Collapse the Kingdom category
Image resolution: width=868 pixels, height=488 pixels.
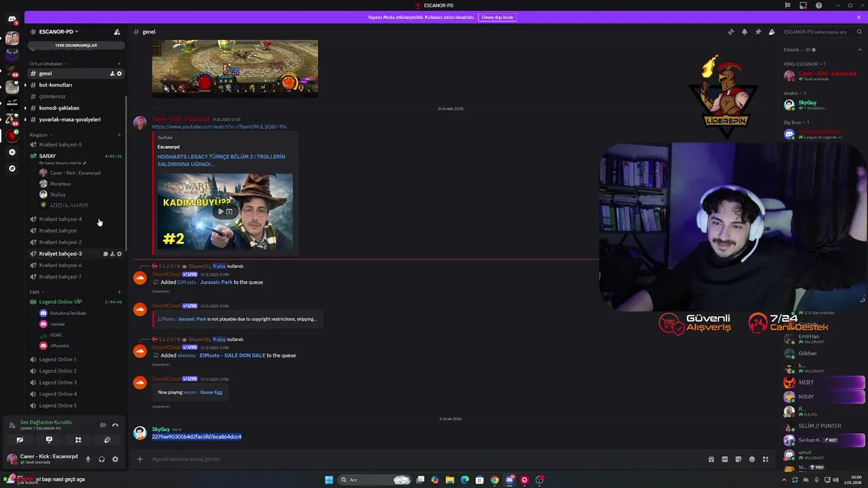pyautogui.click(x=39, y=135)
